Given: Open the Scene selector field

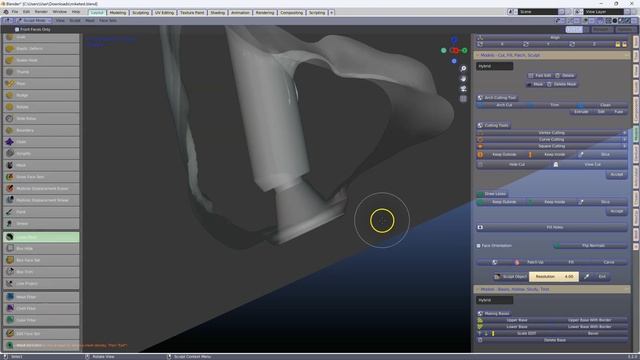Looking at the screenshot, I should (x=538, y=12).
